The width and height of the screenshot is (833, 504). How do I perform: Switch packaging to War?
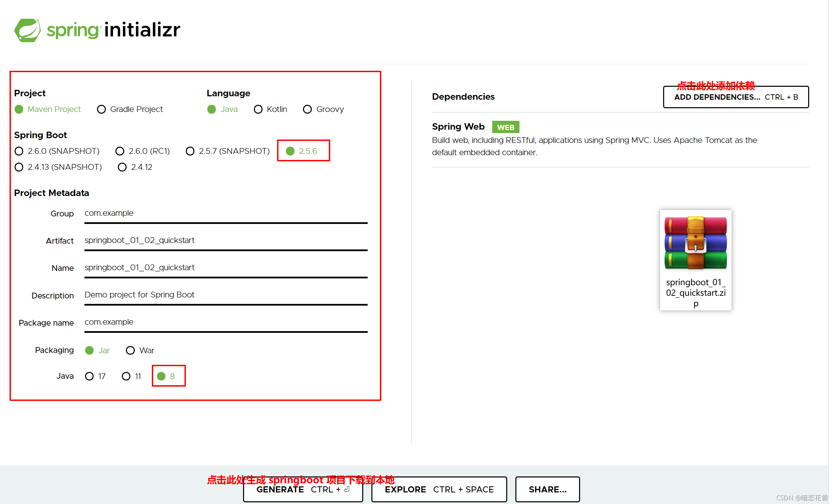pos(130,350)
